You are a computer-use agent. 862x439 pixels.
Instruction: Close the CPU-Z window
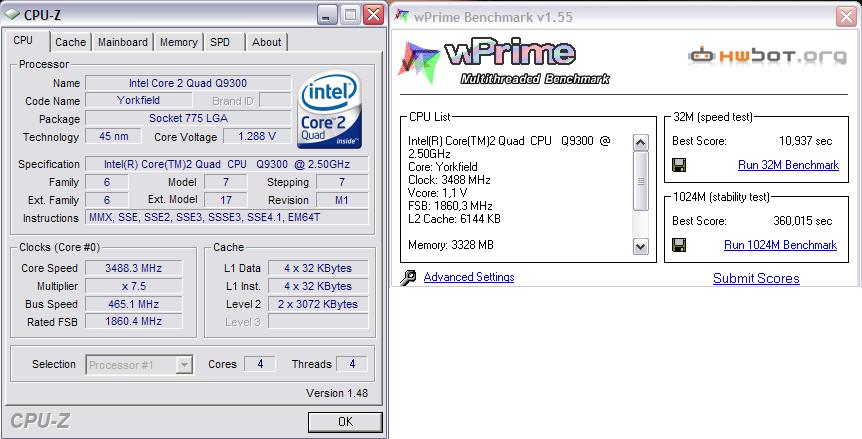tap(374, 15)
